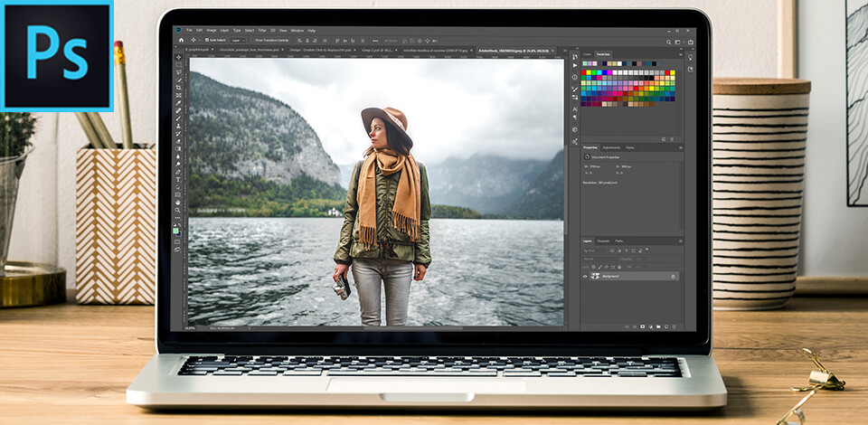Click the Create new group folder icon
Screen dimensions: 868x425
[x=658, y=326]
